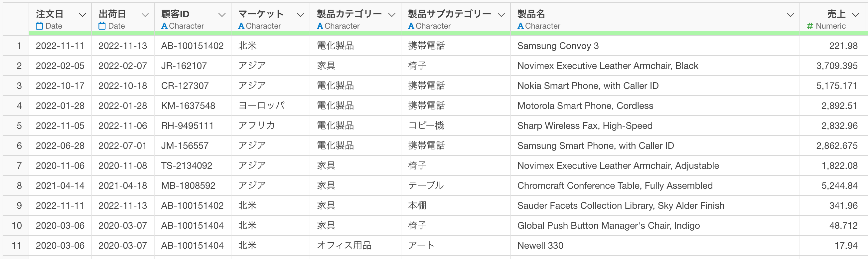Click the Character type icon under 顧客ID
868x259 pixels.
(x=164, y=26)
